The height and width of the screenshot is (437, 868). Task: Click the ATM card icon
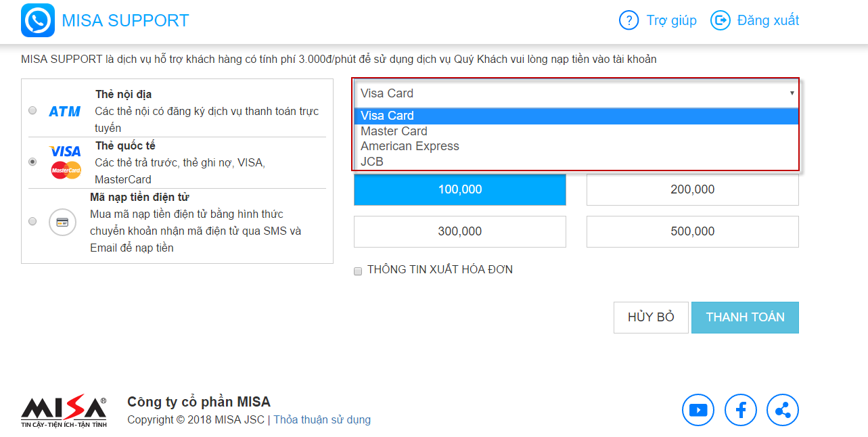(65, 111)
